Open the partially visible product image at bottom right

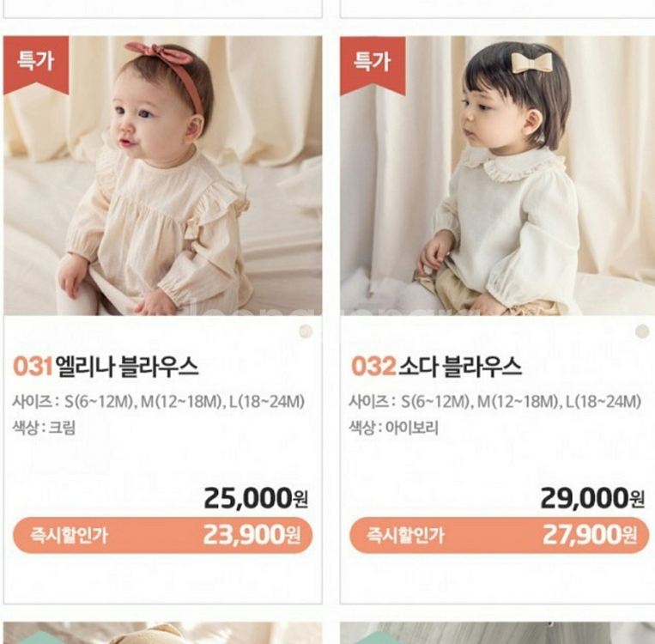(x=498, y=633)
